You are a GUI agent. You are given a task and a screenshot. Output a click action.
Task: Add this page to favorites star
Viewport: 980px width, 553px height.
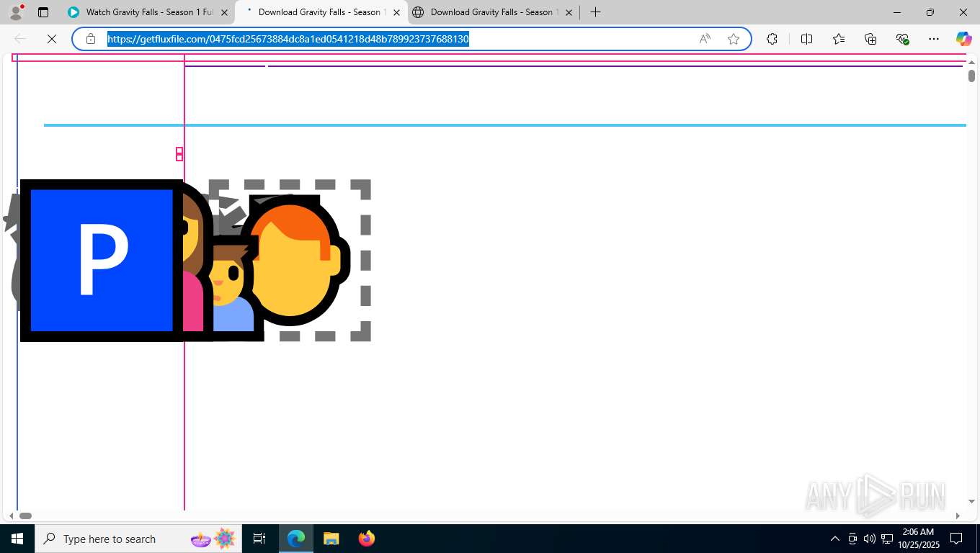[734, 39]
